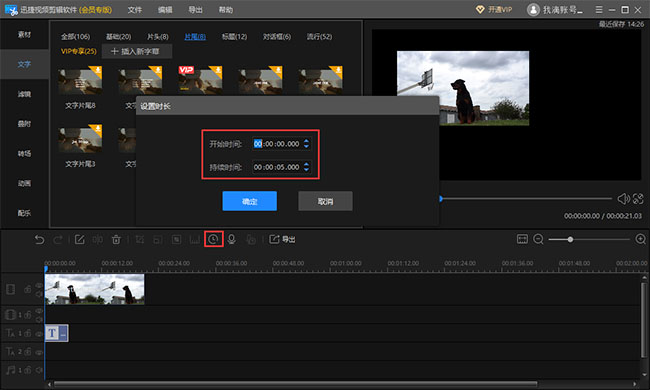The height and width of the screenshot is (390, 650).
Task: Lock the main video track
Action: point(27,289)
